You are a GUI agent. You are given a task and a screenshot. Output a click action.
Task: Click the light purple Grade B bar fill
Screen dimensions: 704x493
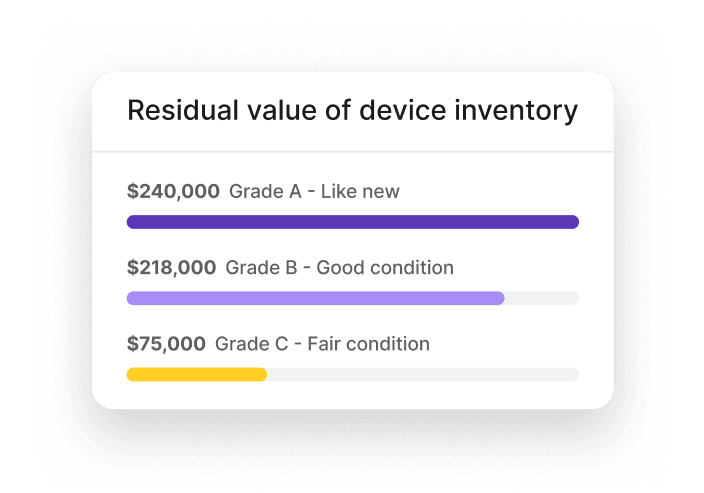click(315, 298)
